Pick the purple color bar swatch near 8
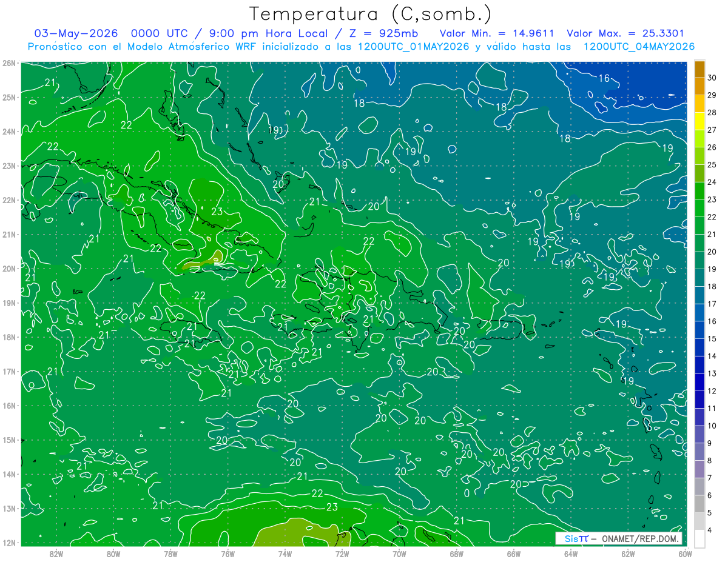The height and width of the screenshot is (562, 728). tap(699, 469)
